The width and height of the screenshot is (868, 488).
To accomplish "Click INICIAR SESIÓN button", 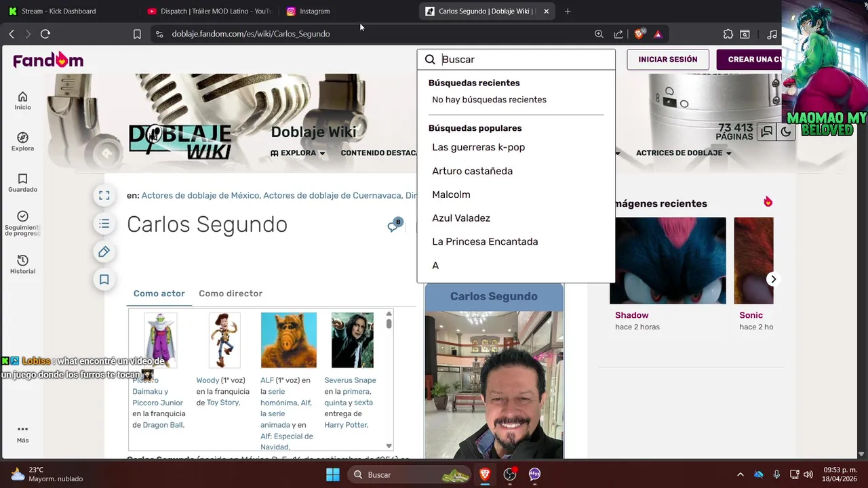I will 668,60.
